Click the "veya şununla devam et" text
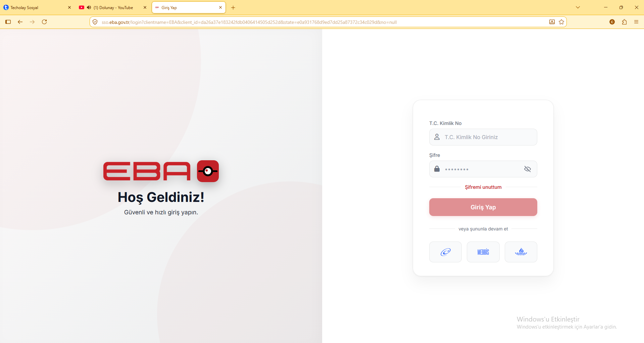Image resolution: width=644 pixels, height=343 pixels. (483, 229)
